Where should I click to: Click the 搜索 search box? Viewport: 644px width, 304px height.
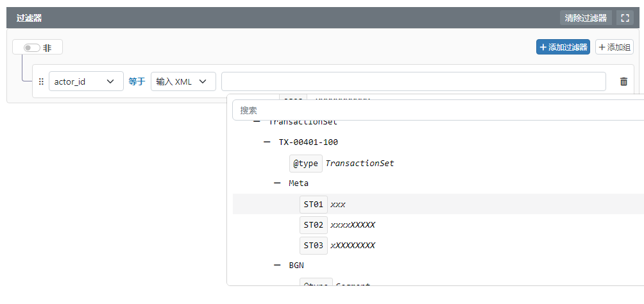click(x=436, y=110)
